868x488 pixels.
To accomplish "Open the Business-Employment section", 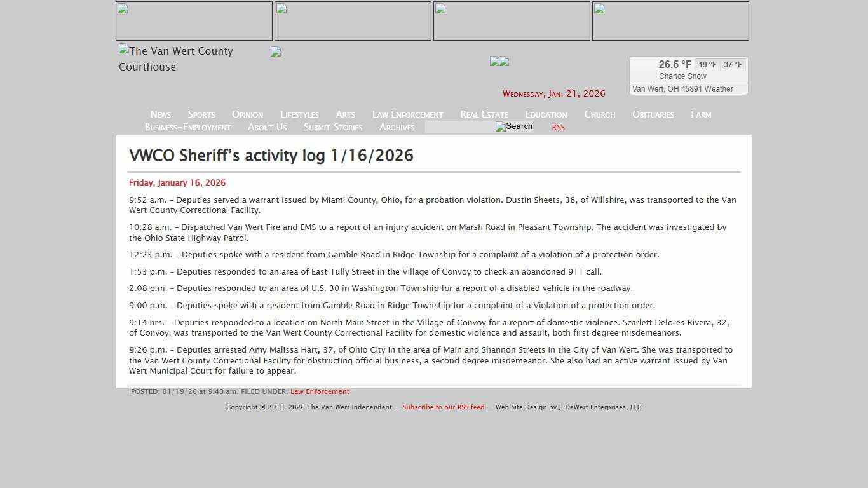I will (187, 127).
